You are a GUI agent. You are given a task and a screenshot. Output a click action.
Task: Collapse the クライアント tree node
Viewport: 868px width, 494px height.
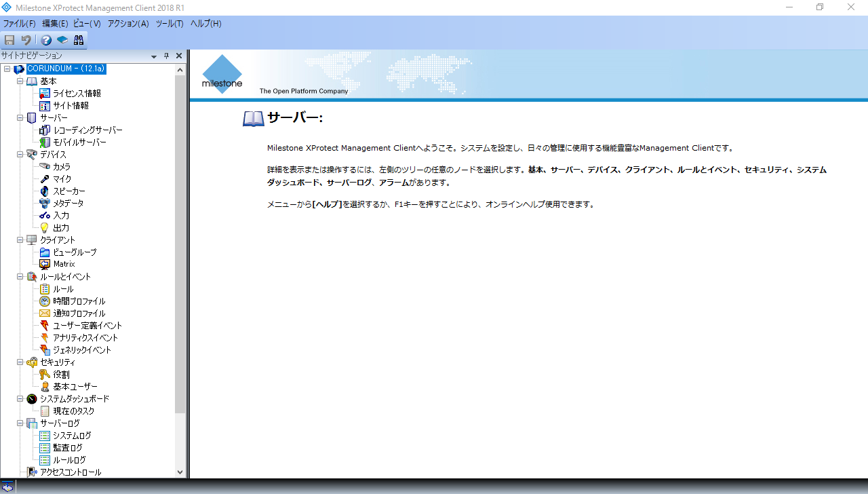point(20,240)
